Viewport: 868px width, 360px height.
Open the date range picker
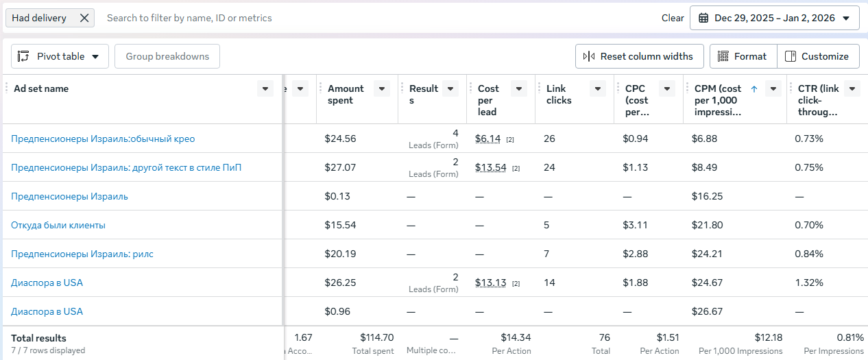pos(774,18)
